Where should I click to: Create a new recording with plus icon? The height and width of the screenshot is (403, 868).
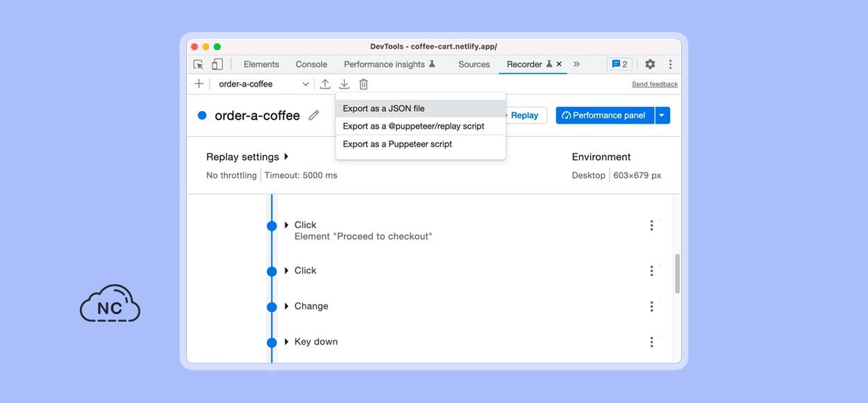coord(199,84)
